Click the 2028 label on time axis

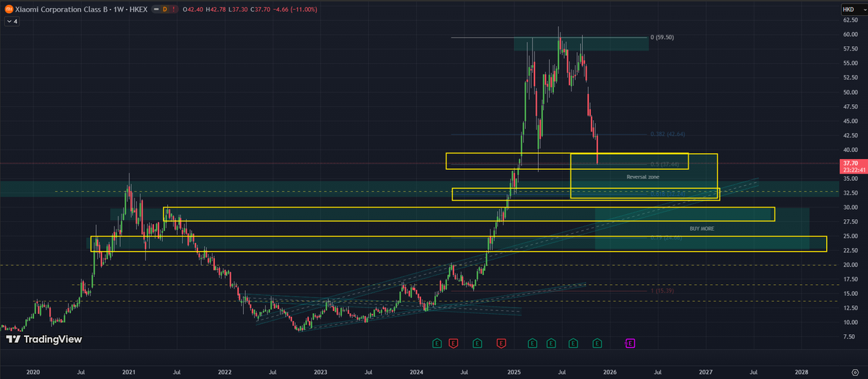point(801,371)
